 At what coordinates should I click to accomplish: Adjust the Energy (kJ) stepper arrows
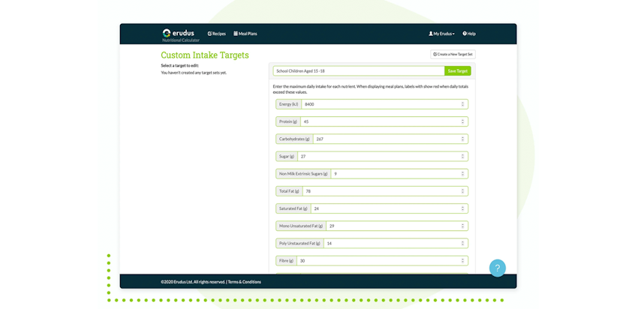coord(462,104)
